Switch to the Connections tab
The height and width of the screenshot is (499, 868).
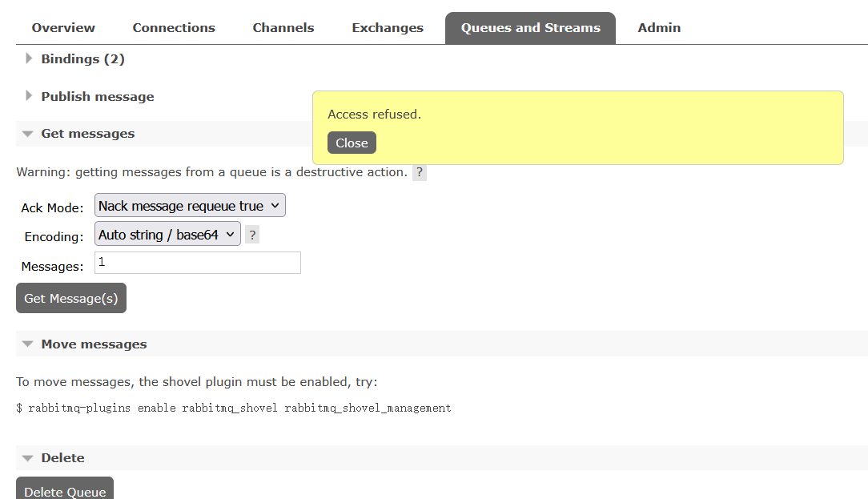click(174, 28)
